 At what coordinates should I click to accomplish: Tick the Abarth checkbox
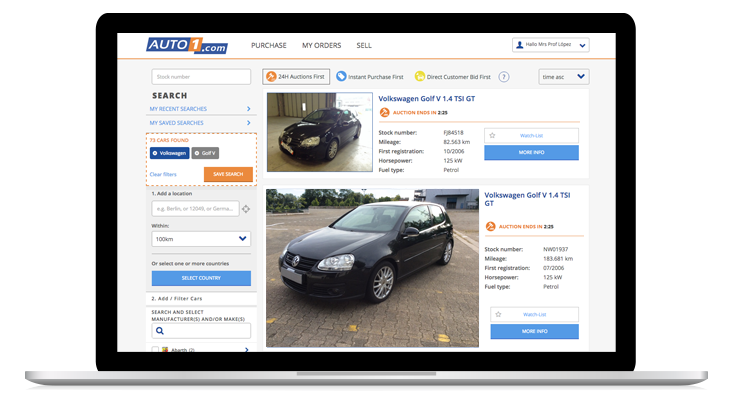(155, 349)
